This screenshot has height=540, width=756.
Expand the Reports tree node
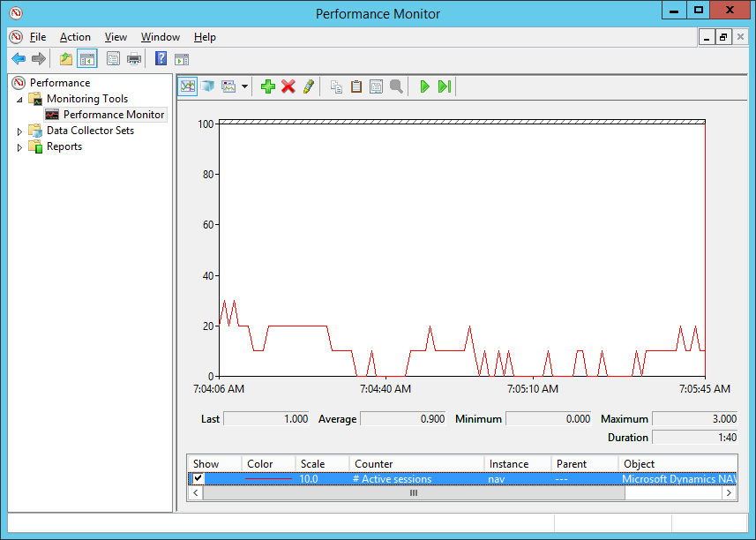point(20,147)
